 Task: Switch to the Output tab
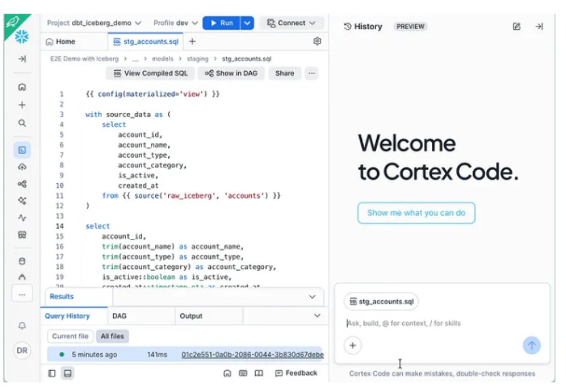[x=191, y=316]
